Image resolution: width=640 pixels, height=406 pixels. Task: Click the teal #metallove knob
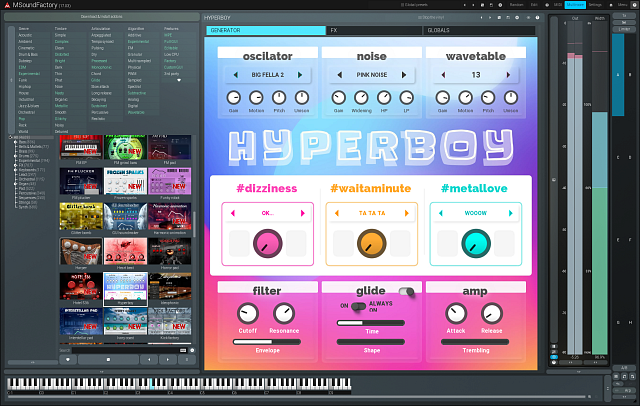pyautogui.click(x=477, y=241)
